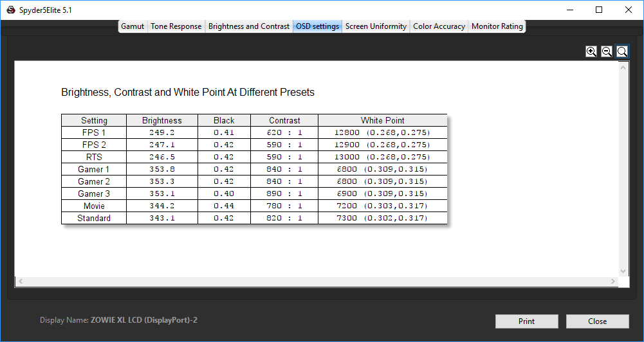The image size is (644, 342).
Task: Open the Color Accuracy tab
Action: pyautogui.click(x=439, y=26)
